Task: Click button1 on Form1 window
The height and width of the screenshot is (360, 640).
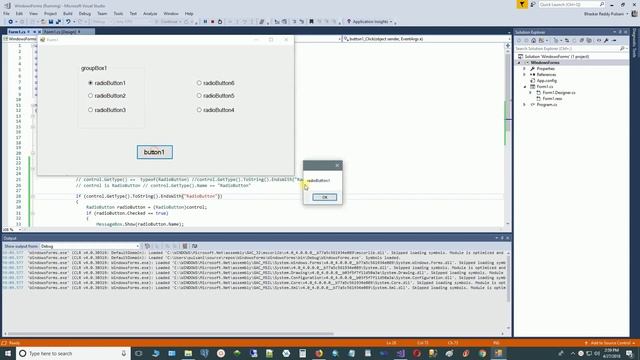Action: tap(155, 152)
